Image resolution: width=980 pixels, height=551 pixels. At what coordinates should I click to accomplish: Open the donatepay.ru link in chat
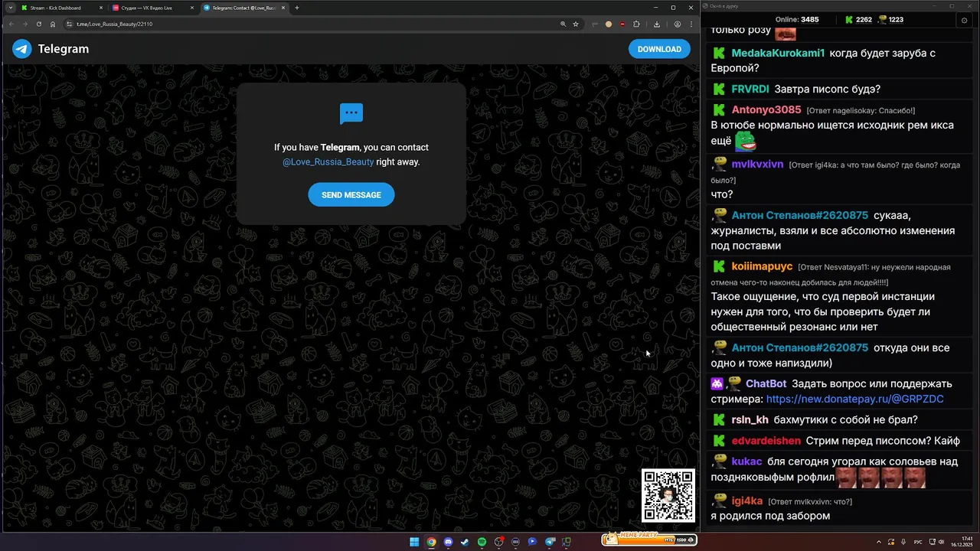pos(854,399)
